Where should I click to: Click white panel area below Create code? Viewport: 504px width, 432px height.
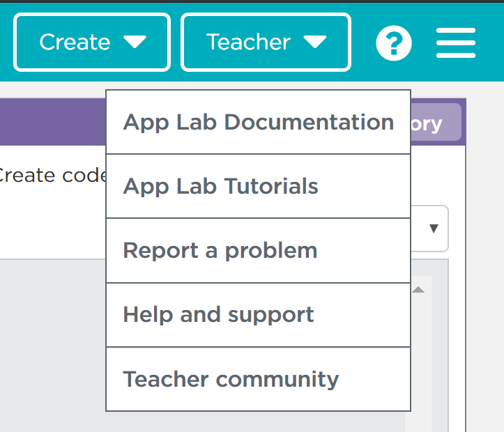tap(52, 223)
